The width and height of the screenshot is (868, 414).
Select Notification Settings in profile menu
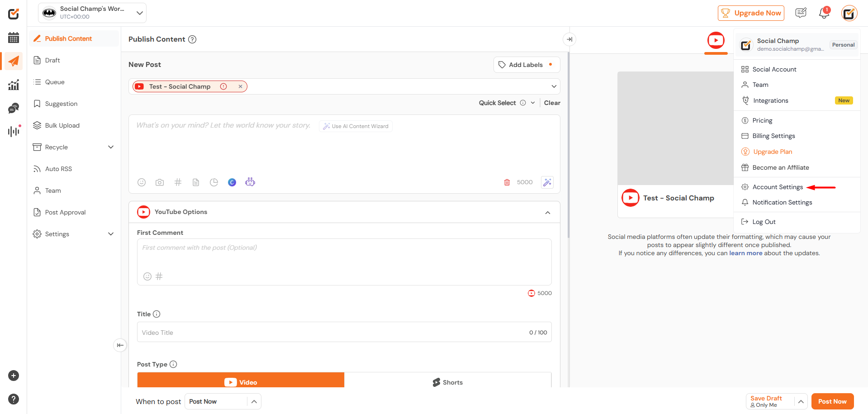pos(782,202)
